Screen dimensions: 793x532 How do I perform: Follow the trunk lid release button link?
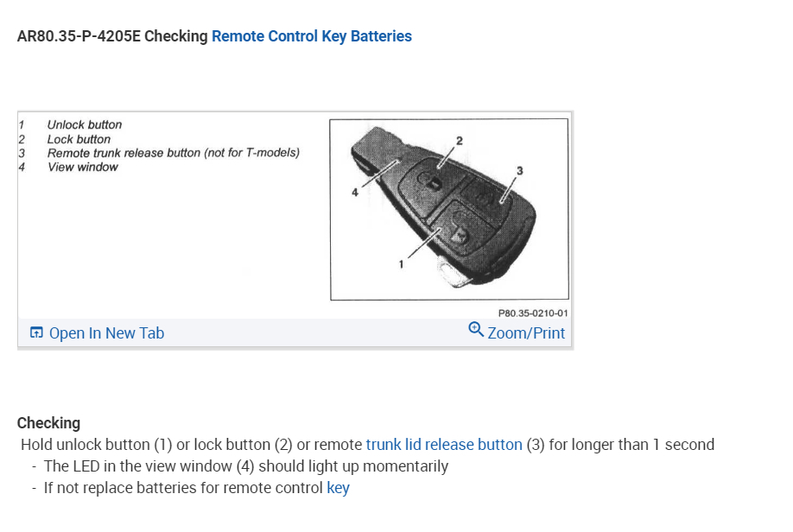click(x=444, y=445)
